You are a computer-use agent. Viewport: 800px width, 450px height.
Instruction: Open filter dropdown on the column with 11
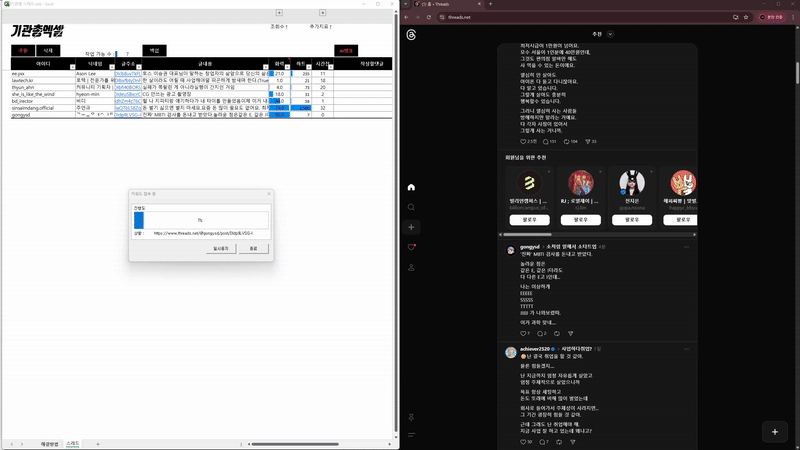331,67
